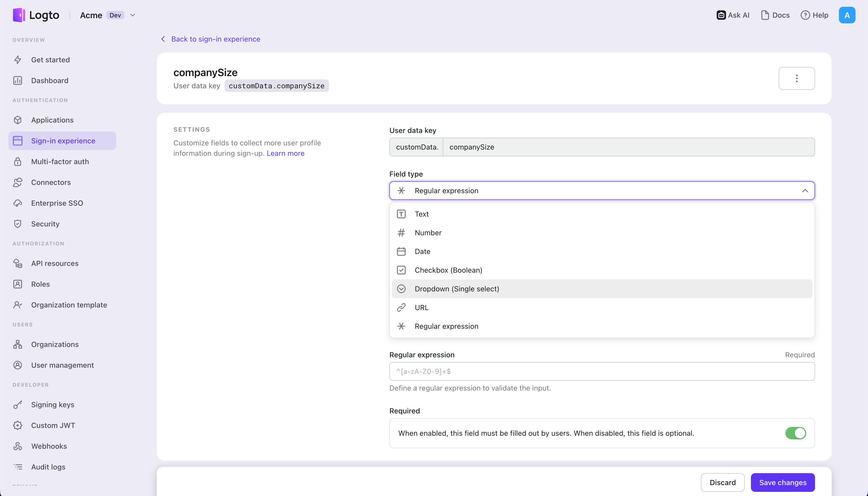Open Dashboard in the sidebar
868x496 pixels.
[x=62, y=81]
